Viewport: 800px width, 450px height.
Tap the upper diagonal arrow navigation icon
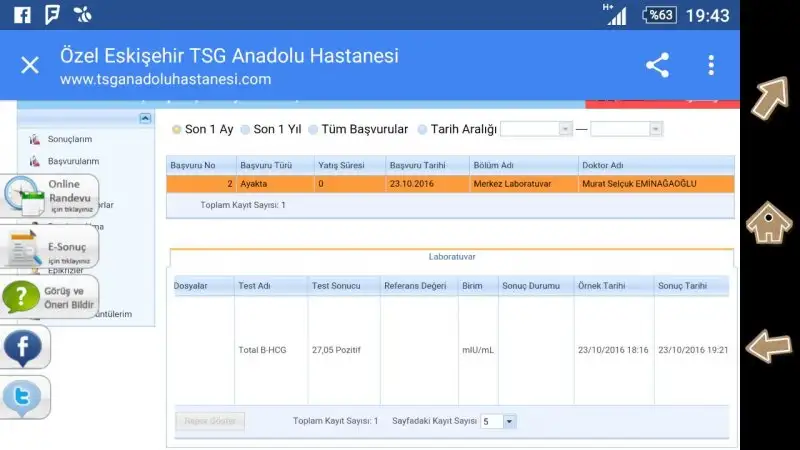click(770, 99)
